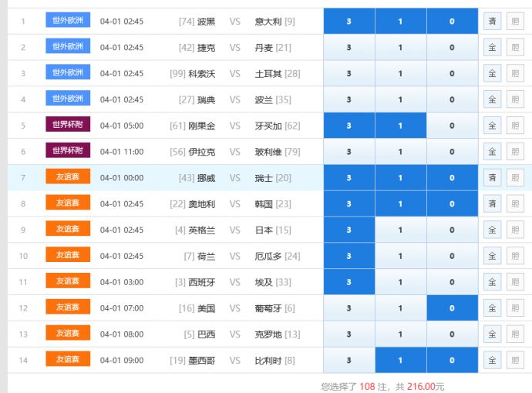Screen dimensions: 532x393
Task: Clear selections with 清 for 挪威 vs 瑞士
Action: pyautogui.click(x=492, y=178)
